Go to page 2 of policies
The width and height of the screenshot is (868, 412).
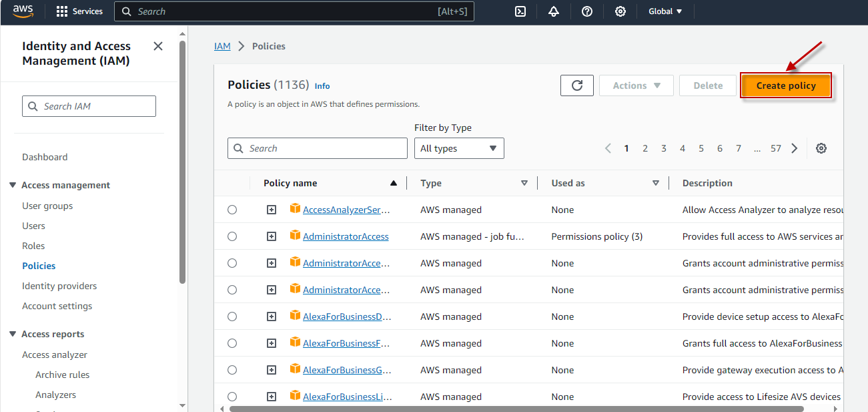[x=645, y=148]
